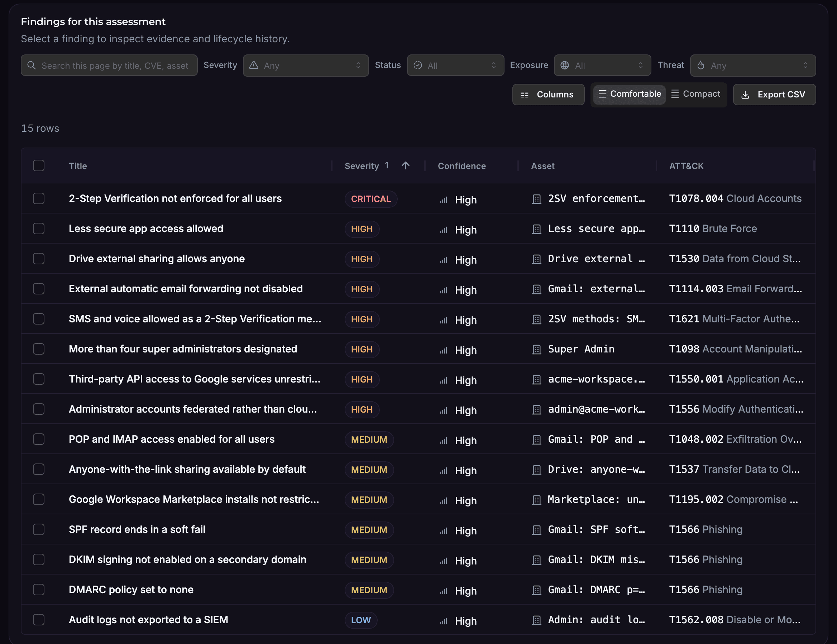Sort by the Confidence column header
Screen dimensions: 837x644
point(461,166)
